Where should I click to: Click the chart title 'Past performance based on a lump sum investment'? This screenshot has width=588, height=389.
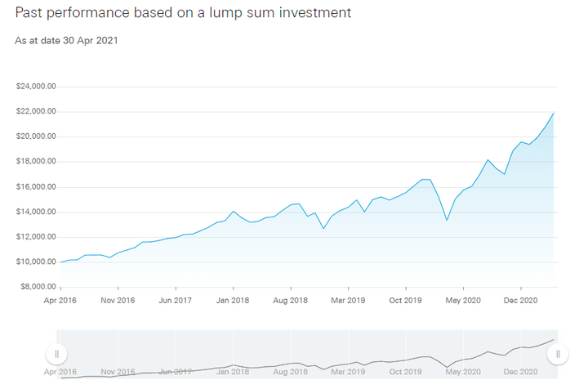coord(183,13)
